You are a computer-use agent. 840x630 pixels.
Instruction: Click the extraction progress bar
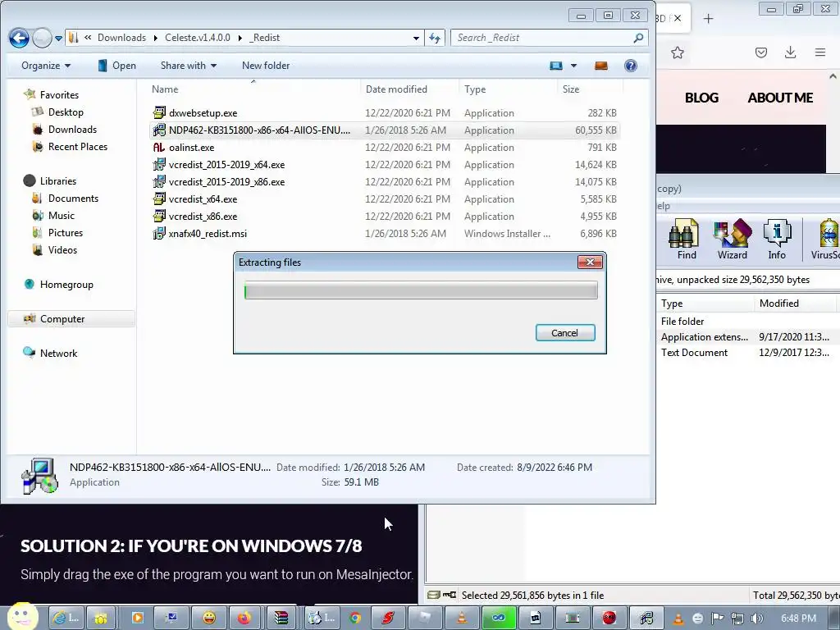coord(421,291)
